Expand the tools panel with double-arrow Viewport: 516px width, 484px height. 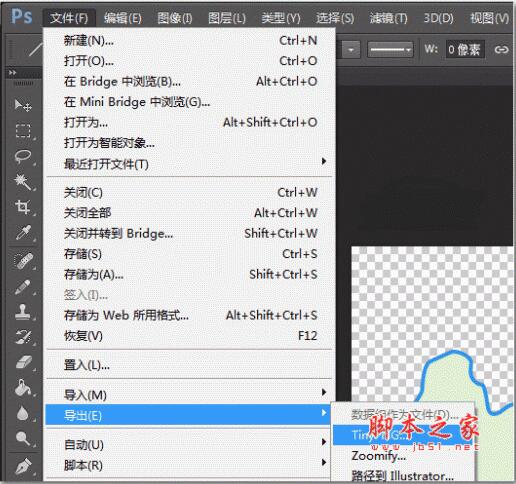coord(12,72)
